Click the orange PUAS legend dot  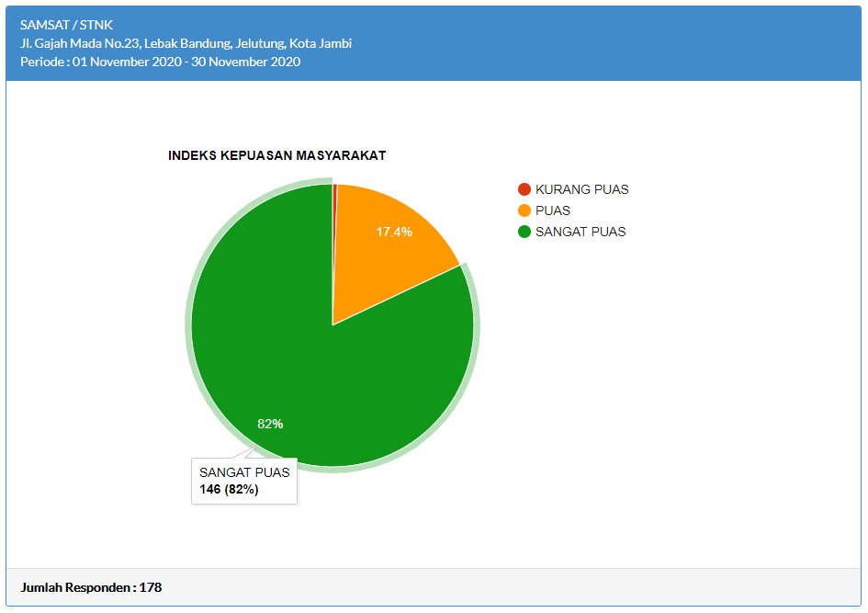click(x=524, y=210)
